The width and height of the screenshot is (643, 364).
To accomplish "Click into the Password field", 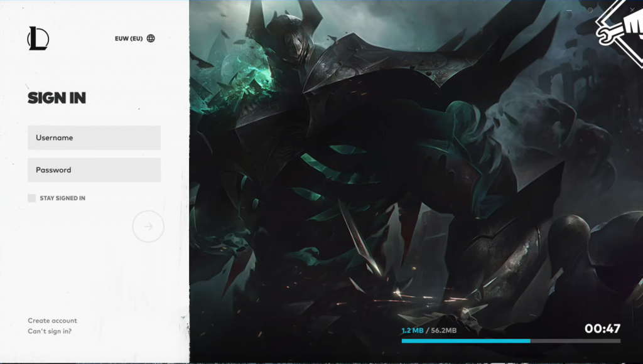I will point(94,170).
